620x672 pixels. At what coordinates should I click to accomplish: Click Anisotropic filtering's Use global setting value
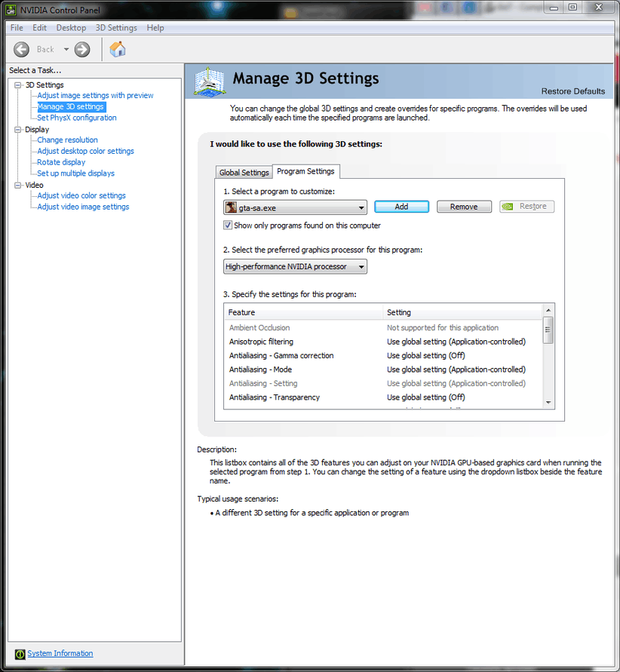coord(456,342)
